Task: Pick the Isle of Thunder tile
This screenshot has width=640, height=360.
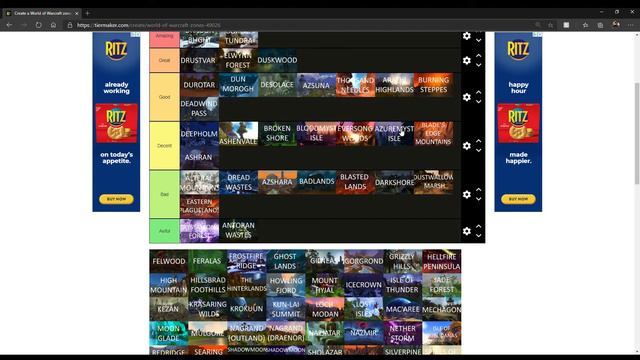Action: tap(402, 285)
